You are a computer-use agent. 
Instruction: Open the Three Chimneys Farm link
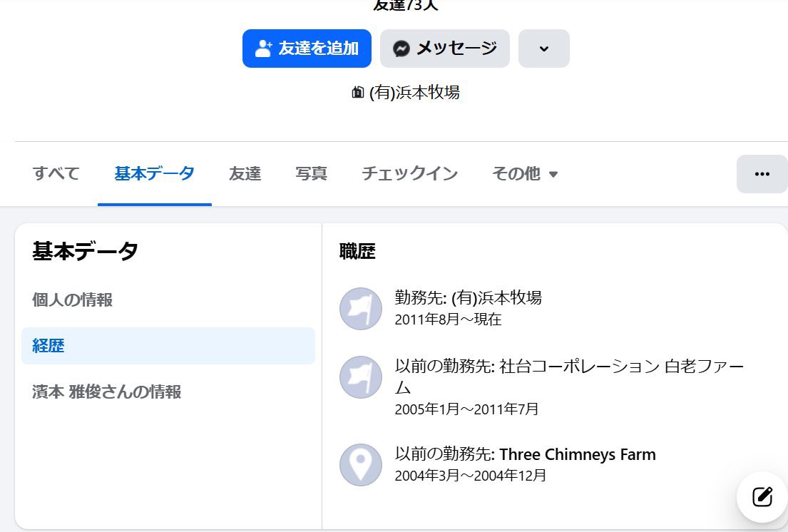[x=577, y=454]
